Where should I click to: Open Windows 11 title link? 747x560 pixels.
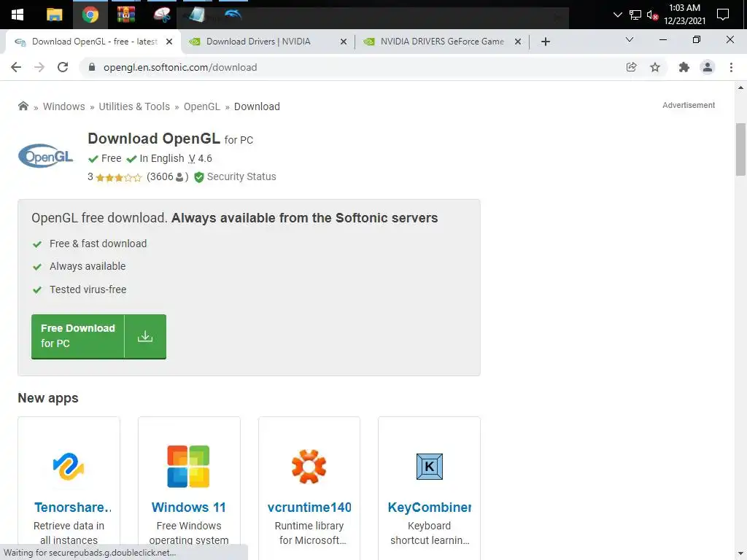[x=189, y=507]
